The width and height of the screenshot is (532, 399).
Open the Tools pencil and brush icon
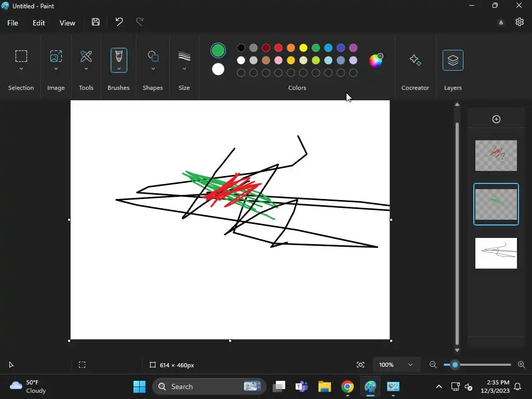tap(86, 56)
